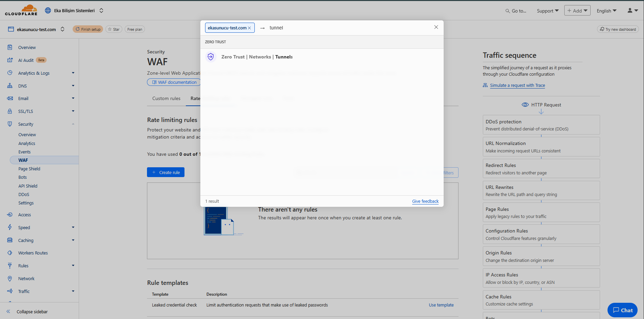Expand the Rules sidebar section arrow

coord(73,266)
